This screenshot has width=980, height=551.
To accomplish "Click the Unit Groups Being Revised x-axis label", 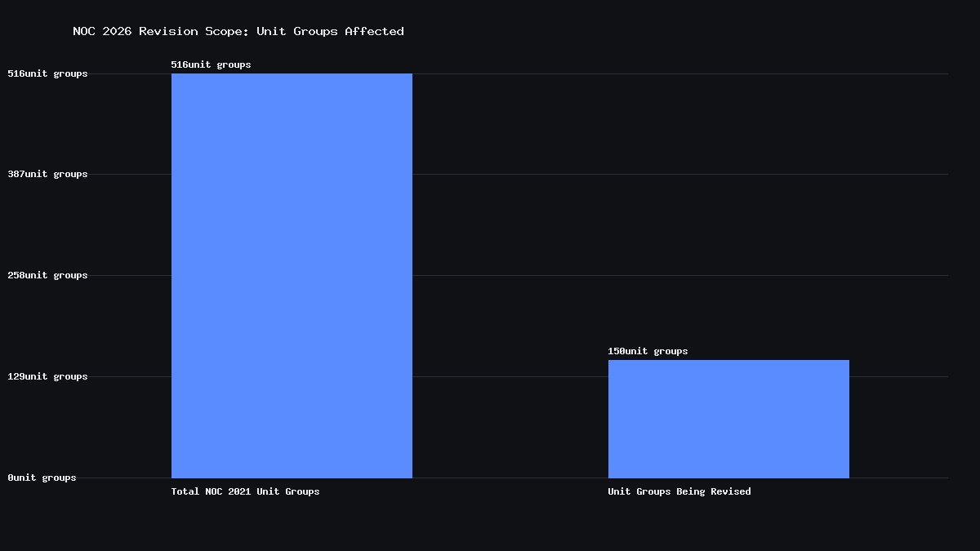I will click(679, 491).
